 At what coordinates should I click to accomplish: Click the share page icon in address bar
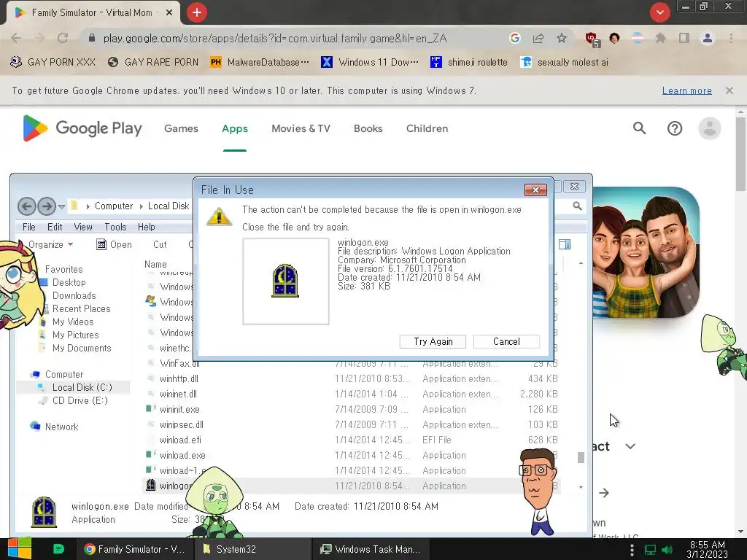pyautogui.click(x=538, y=38)
